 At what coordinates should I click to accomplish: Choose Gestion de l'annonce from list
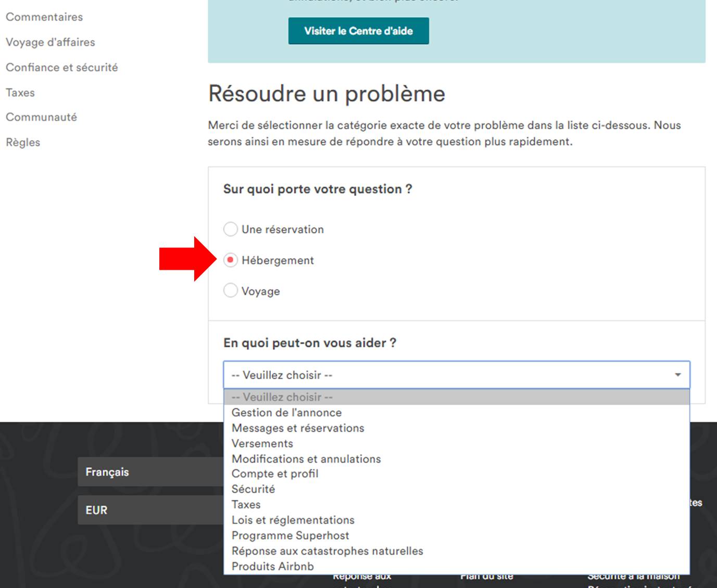tap(286, 412)
